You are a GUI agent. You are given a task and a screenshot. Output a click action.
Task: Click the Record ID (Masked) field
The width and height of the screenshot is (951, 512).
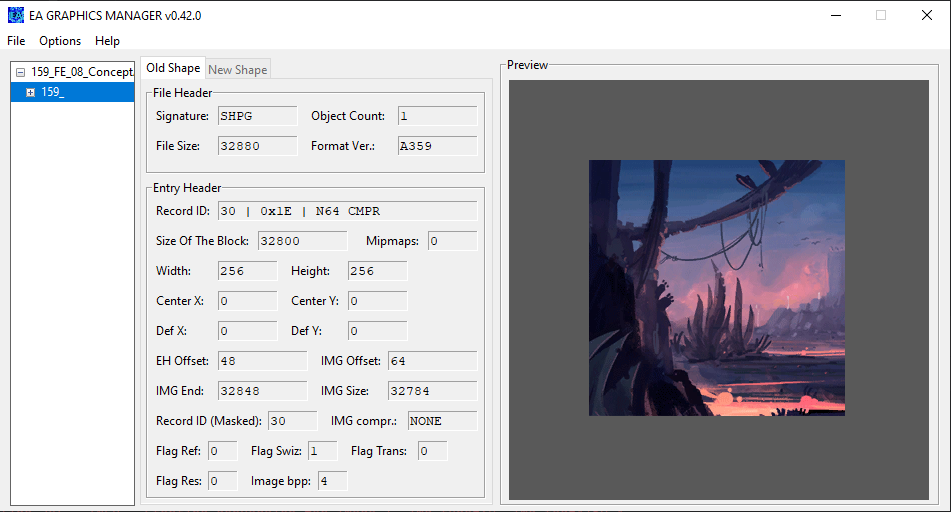(292, 421)
